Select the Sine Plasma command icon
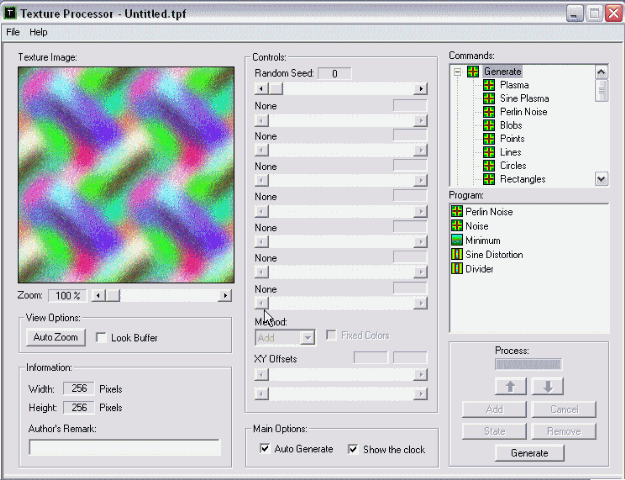The width and height of the screenshot is (625, 480). 489,99
